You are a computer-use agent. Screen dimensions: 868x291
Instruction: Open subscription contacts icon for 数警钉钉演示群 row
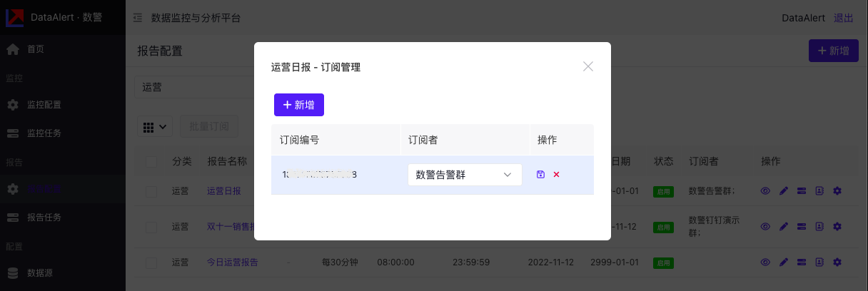819,227
